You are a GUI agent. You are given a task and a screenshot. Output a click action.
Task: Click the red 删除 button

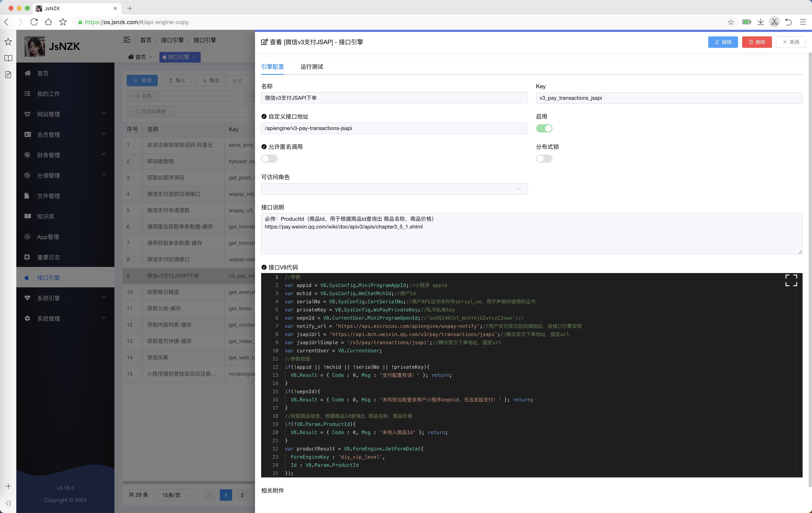click(757, 42)
